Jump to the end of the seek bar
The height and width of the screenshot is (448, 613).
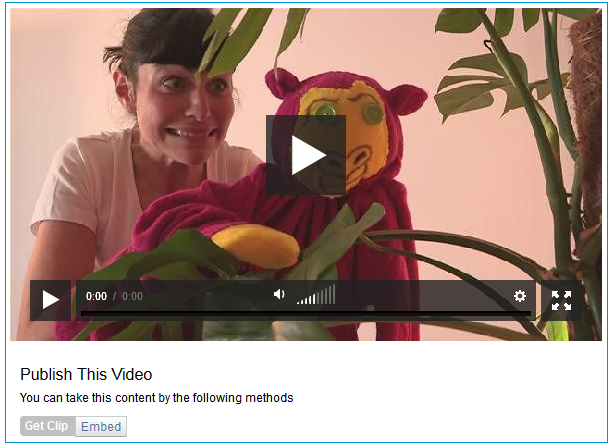530,314
